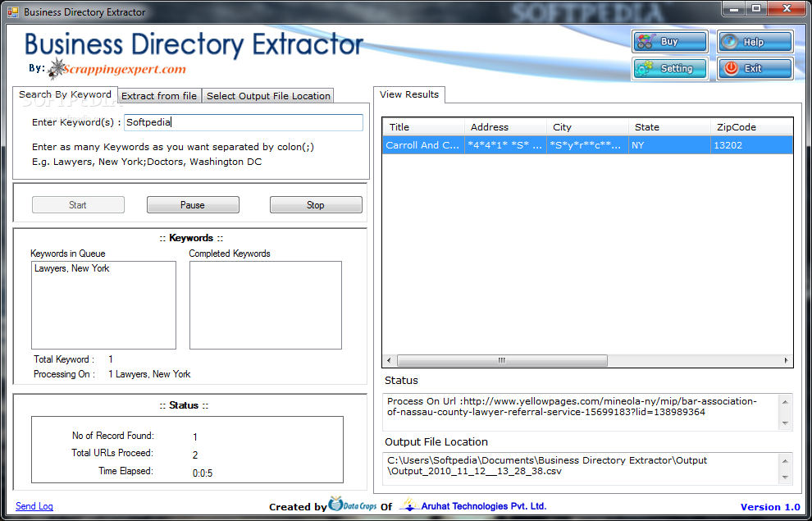Click the app icon in title bar

13,11
